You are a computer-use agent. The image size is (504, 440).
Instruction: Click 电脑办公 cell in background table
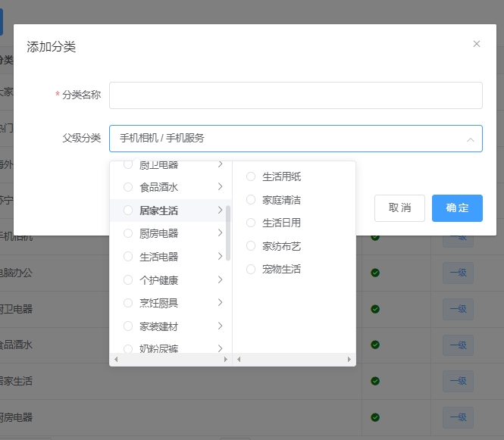point(16,273)
